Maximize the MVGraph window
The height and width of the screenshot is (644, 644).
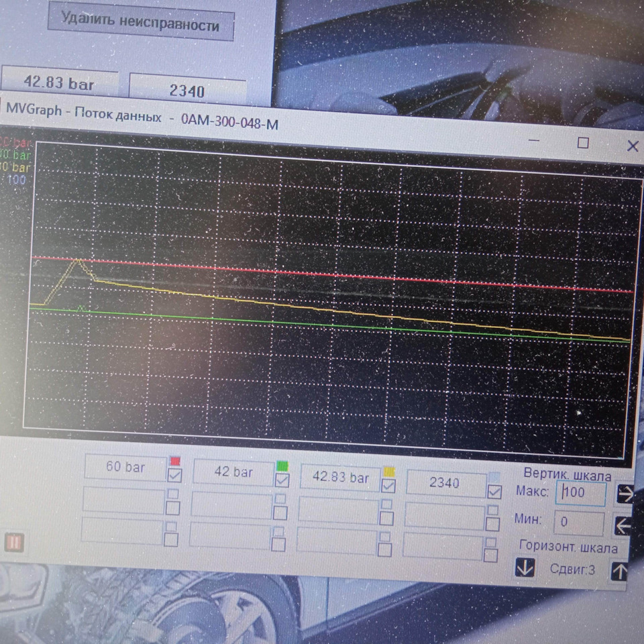[x=583, y=142]
